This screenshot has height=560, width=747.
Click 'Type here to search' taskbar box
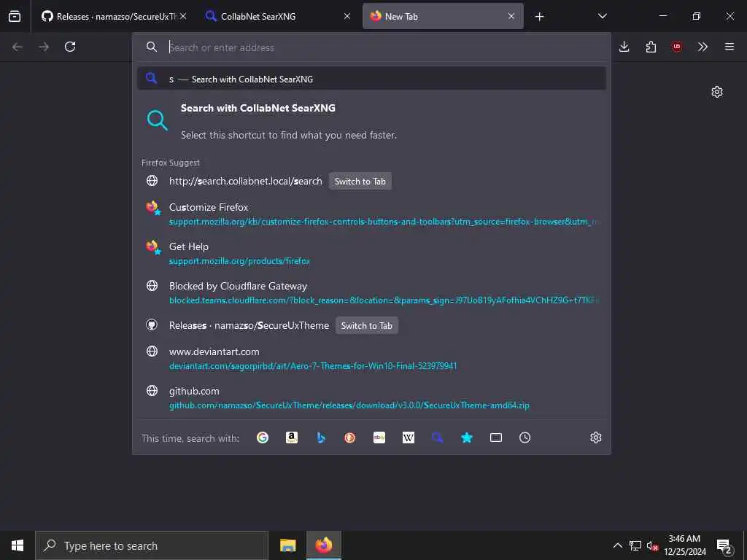(152, 545)
